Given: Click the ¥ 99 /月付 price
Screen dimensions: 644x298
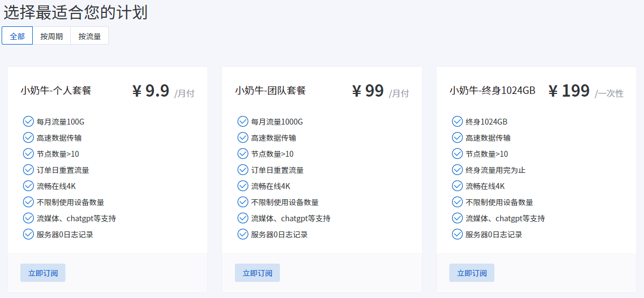Looking at the screenshot, I should 380,91.
